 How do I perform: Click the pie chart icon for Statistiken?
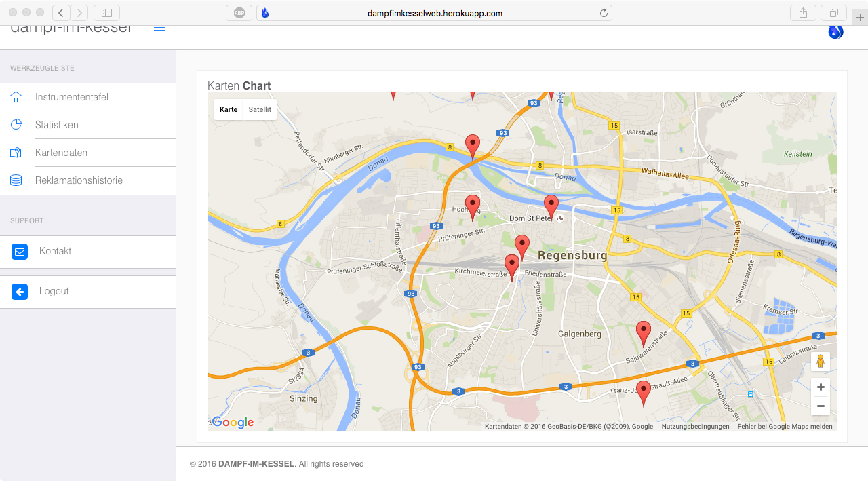[16, 125]
